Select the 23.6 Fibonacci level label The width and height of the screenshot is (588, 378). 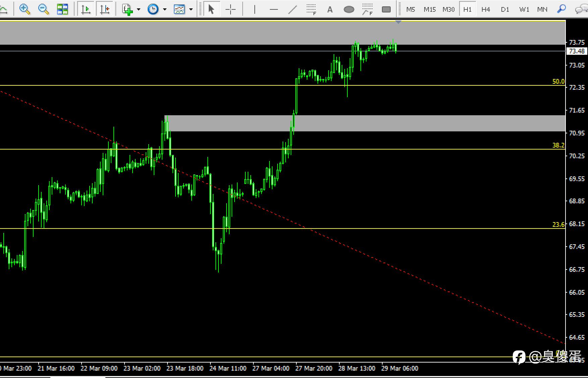pyautogui.click(x=558, y=224)
